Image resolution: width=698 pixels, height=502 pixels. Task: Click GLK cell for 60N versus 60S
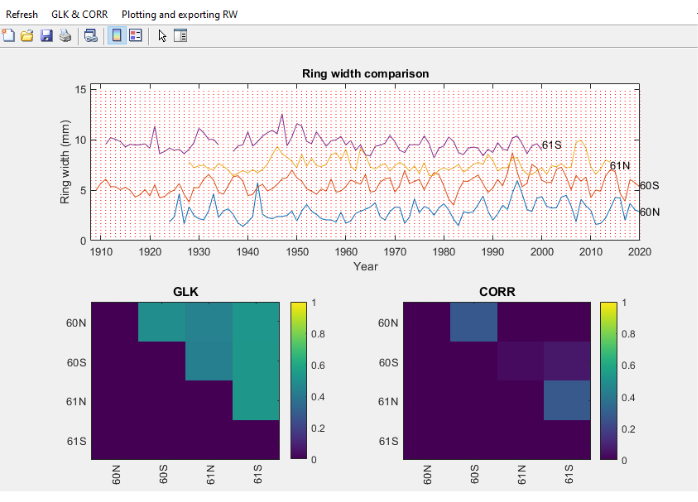coord(162,322)
